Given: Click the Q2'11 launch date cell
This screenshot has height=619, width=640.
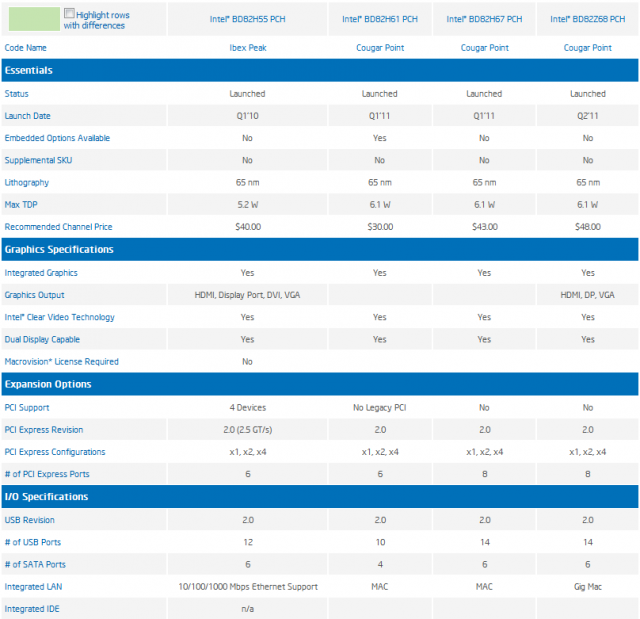Looking at the screenshot, I should (x=587, y=116).
